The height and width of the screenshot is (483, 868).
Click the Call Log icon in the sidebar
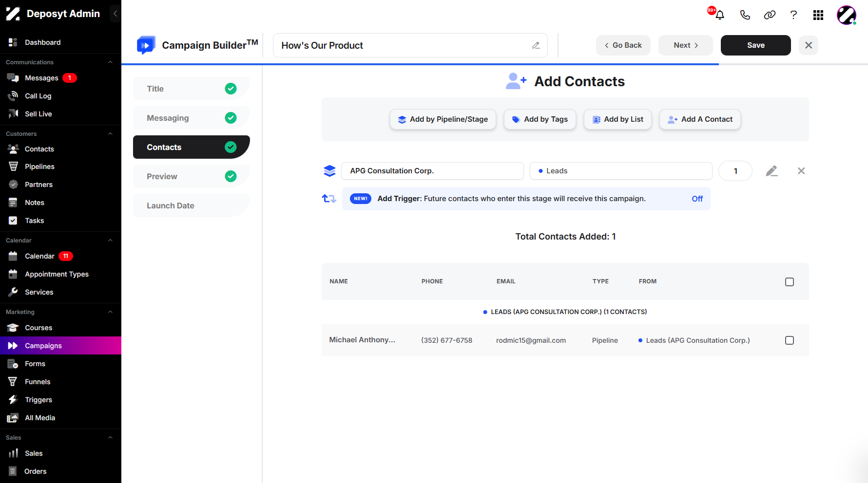click(13, 96)
